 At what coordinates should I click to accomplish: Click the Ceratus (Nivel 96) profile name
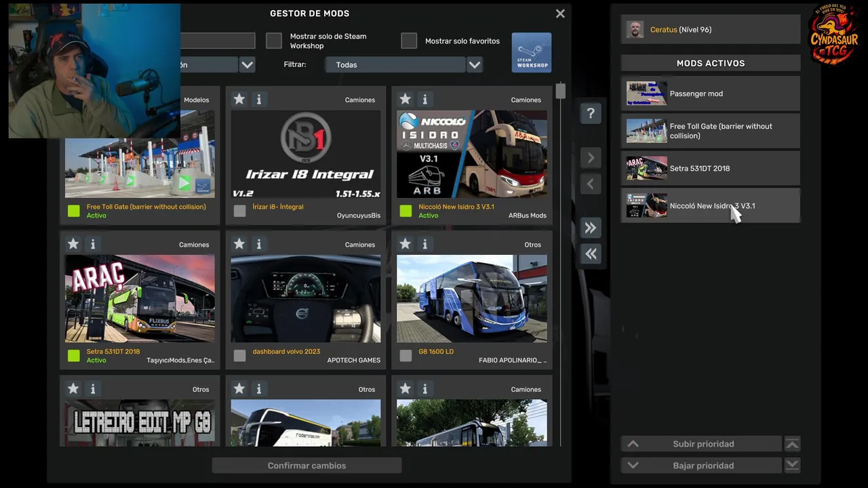[681, 30]
